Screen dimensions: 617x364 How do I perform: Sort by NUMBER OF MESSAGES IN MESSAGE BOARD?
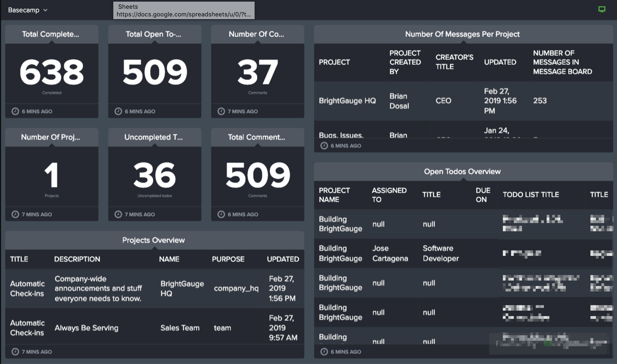563,62
